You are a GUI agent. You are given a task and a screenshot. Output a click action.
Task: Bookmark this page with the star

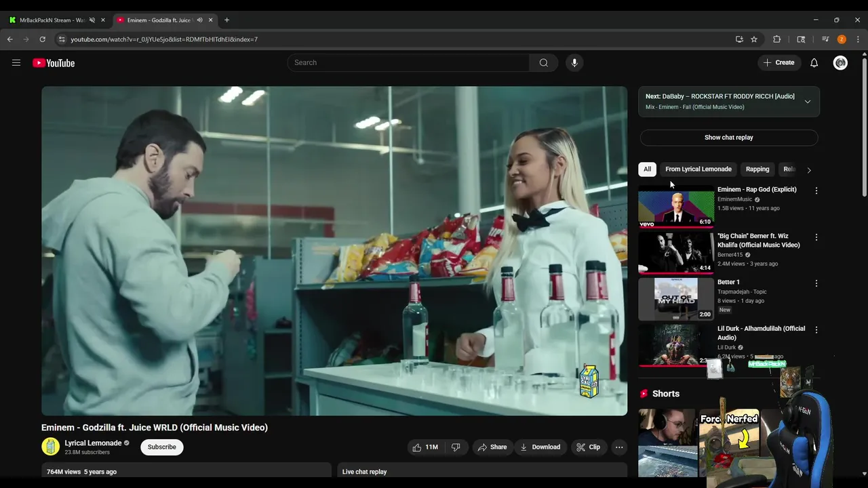click(754, 39)
